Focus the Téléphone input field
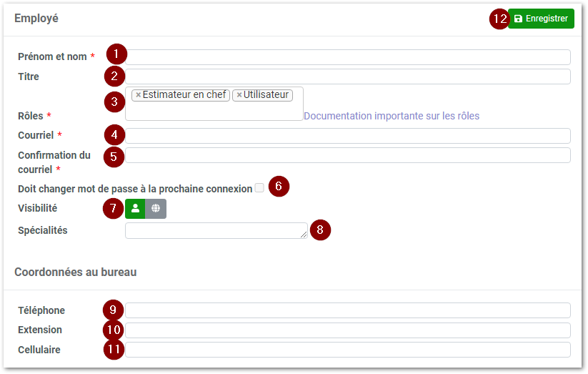Screen dimensions: 588x374 [347, 310]
